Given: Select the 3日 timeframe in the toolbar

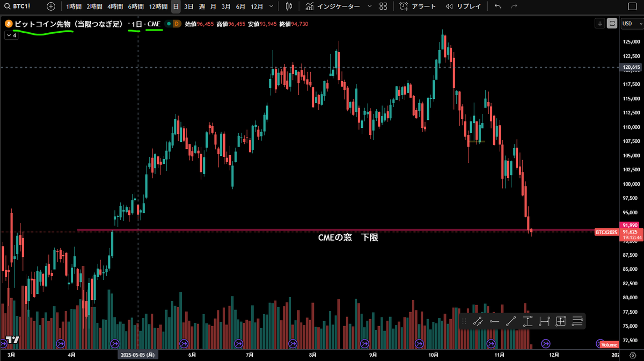Looking at the screenshot, I should [188, 6].
